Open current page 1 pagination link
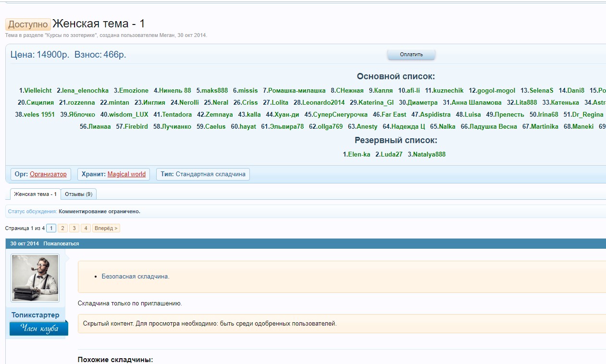The width and height of the screenshot is (606, 364). 51,228
